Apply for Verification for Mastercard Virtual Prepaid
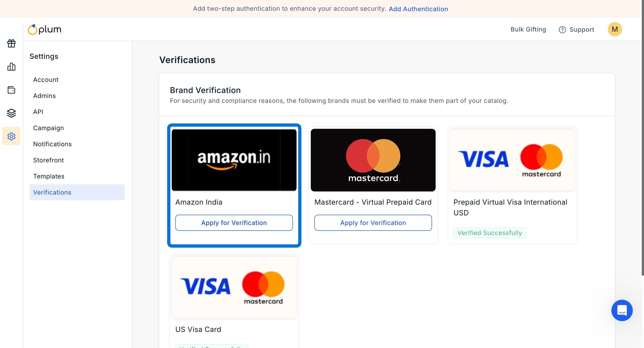 [x=373, y=223]
